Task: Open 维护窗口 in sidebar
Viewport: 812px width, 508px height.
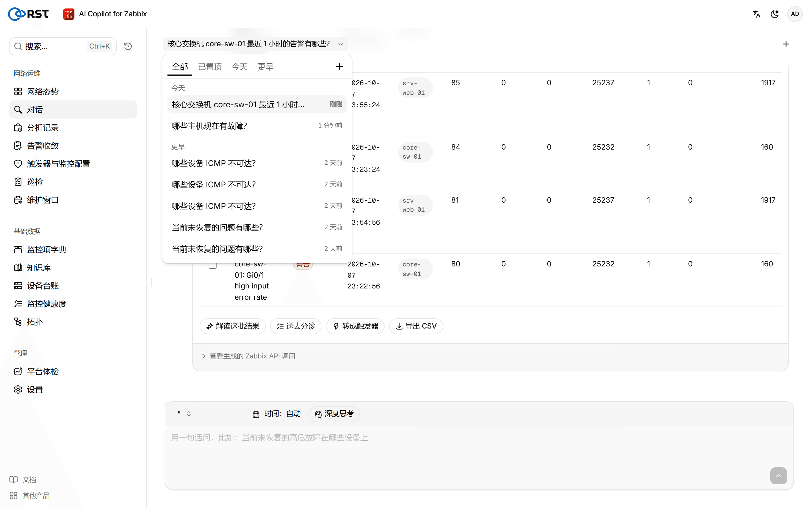Action: tap(73, 200)
